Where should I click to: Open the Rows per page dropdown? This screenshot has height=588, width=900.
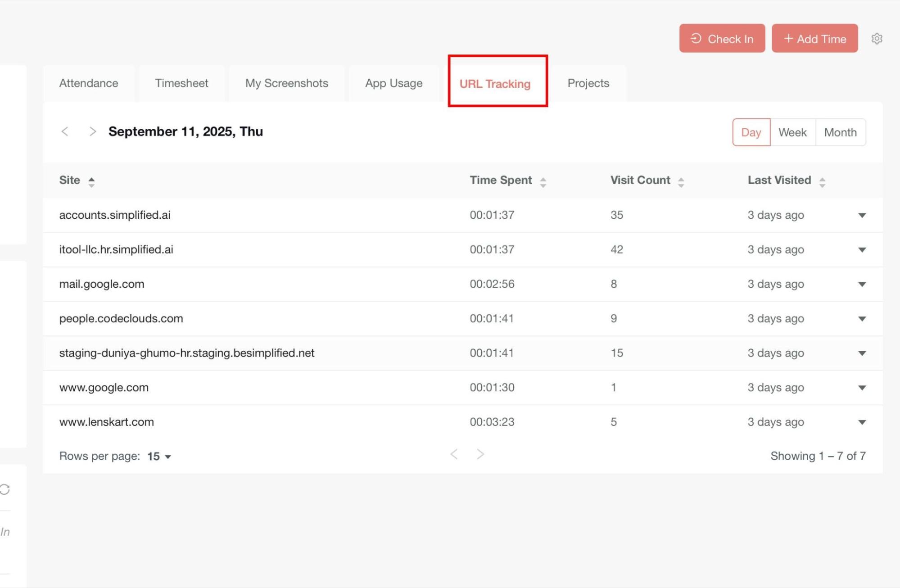point(159,456)
